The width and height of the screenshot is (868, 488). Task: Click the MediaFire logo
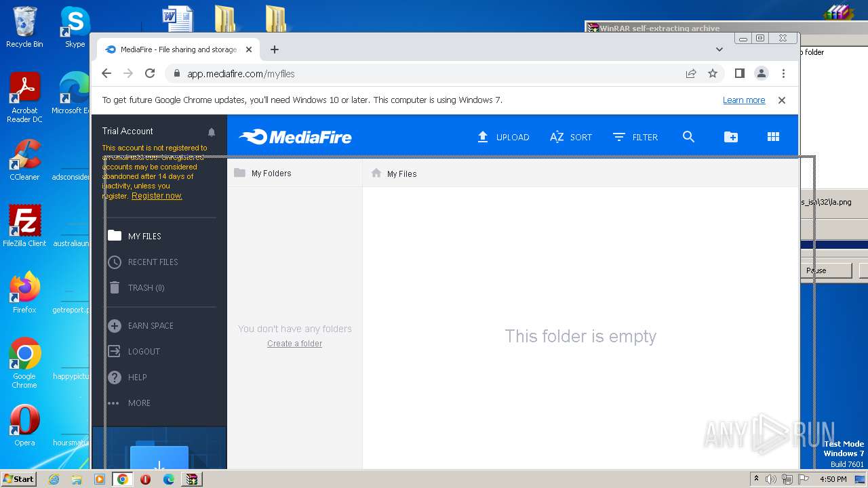tap(295, 137)
